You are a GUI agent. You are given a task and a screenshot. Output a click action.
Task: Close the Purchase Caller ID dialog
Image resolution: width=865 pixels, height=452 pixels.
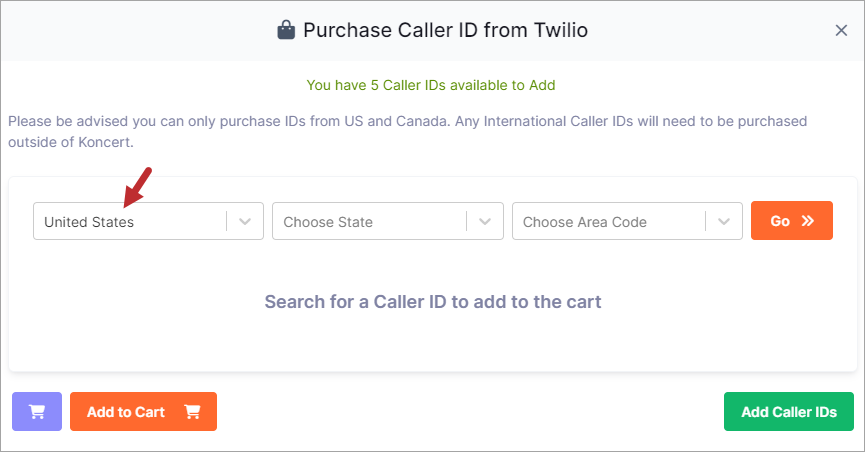click(x=841, y=30)
